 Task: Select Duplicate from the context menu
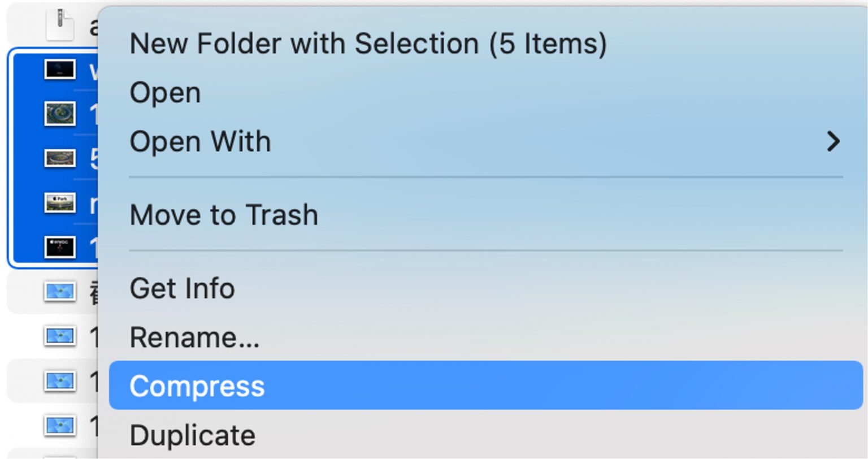[x=192, y=435]
